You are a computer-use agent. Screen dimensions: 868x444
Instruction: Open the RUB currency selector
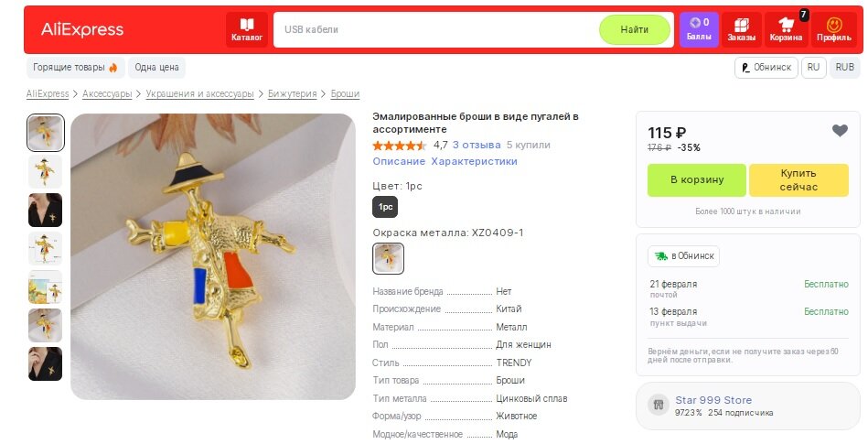coord(844,68)
